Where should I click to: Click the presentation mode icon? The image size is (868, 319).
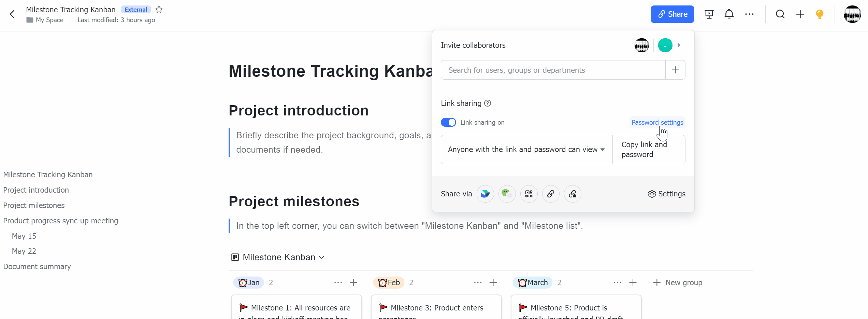pos(709,14)
